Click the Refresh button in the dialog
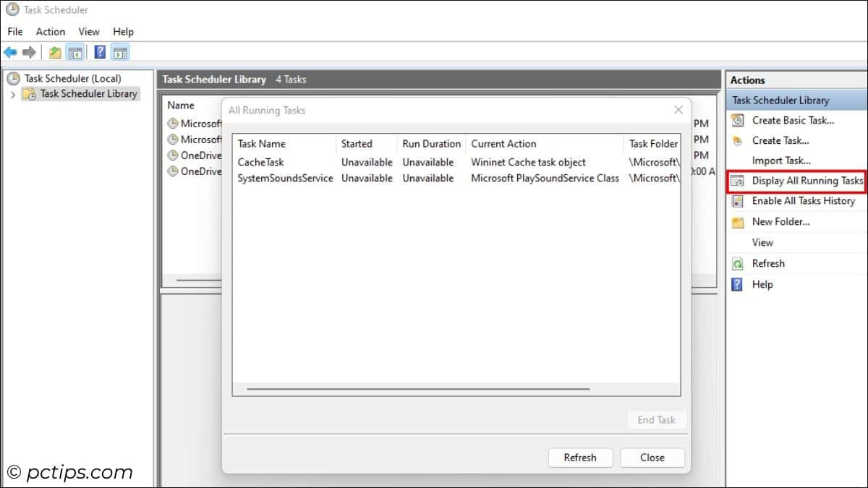This screenshot has height=488, width=868. point(580,457)
